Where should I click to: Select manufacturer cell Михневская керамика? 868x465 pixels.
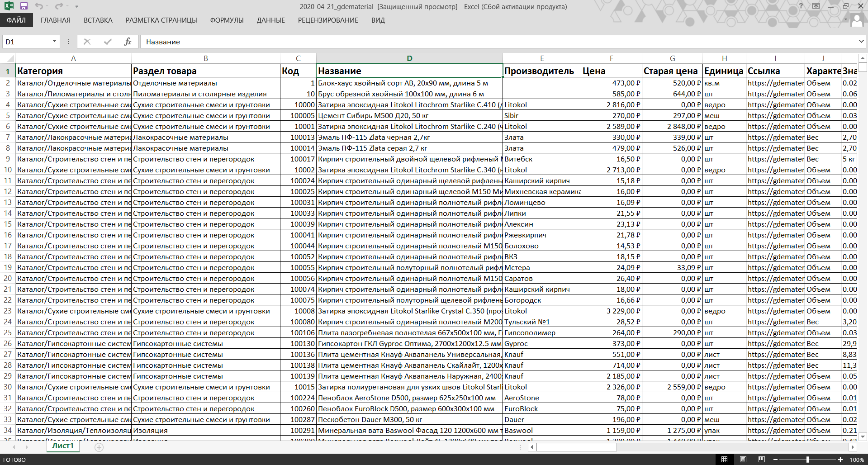coord(542,191)
